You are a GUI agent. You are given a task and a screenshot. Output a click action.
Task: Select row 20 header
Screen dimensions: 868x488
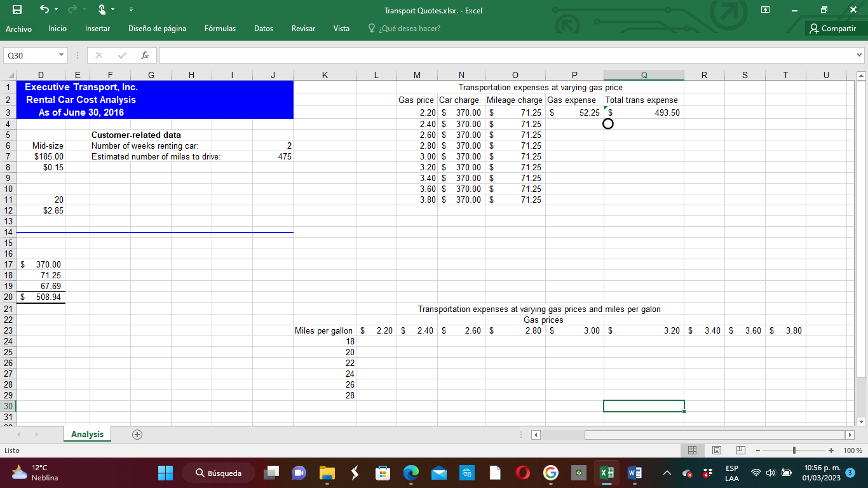8,297
